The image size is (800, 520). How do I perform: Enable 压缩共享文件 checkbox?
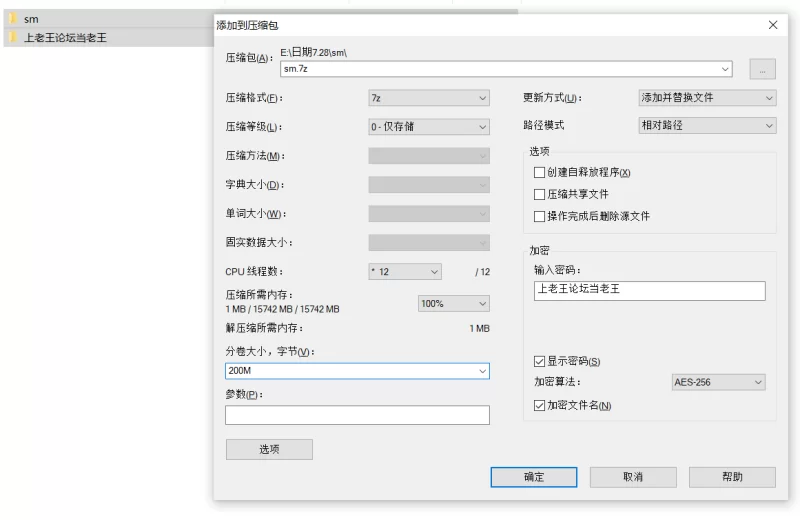click(539, 194)
